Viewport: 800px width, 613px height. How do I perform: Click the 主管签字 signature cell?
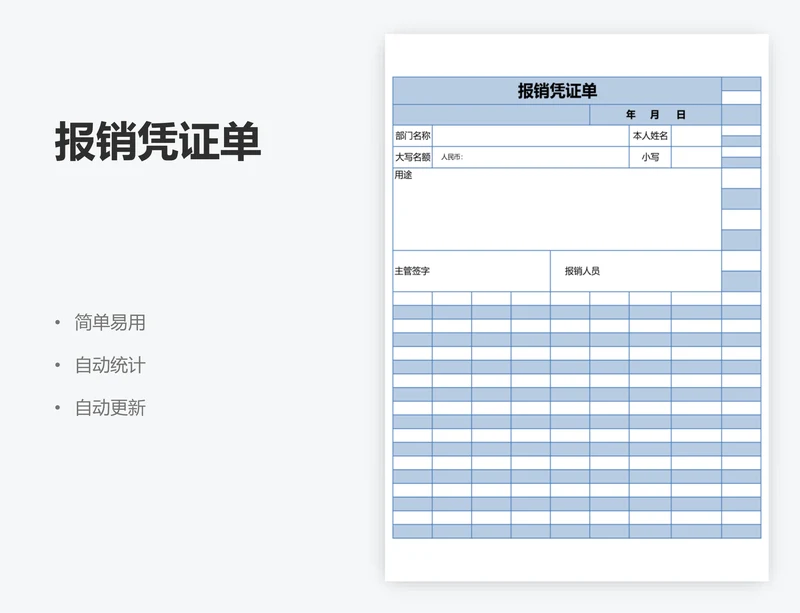point(471,271)
